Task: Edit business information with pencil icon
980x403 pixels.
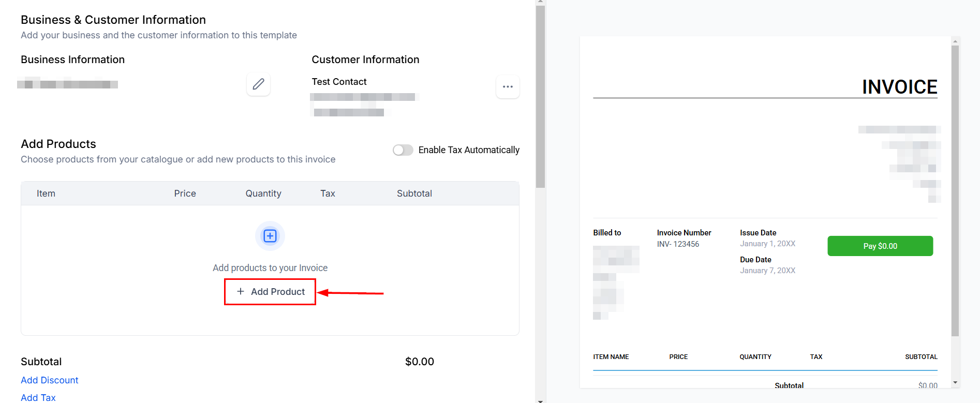Action: [x=258, y=84]
